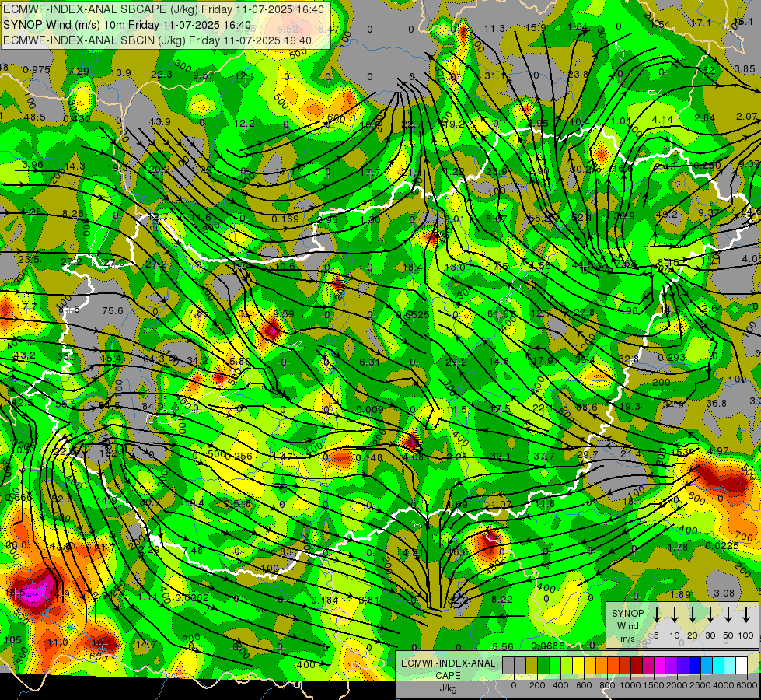Pick the olive swatch in CAPE legend
Image resolution: width=761 pixels, height=700 pixels.
(532, 665)
